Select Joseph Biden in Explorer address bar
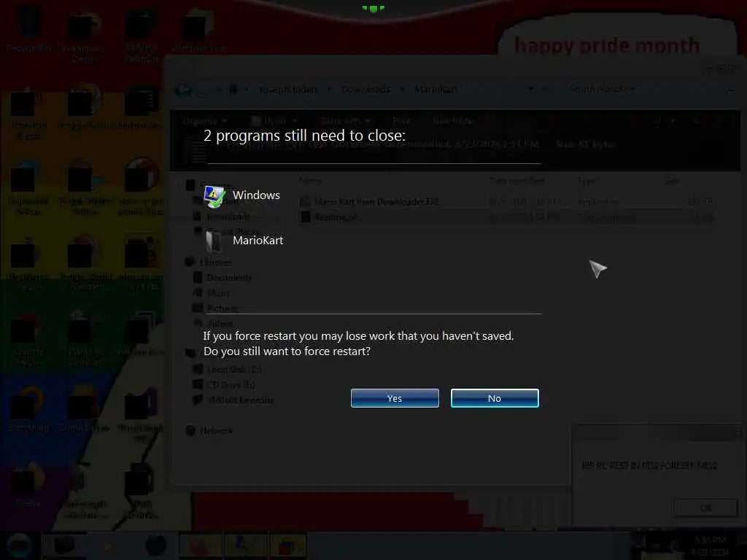 pyautogui.click(x=287, y=90)
